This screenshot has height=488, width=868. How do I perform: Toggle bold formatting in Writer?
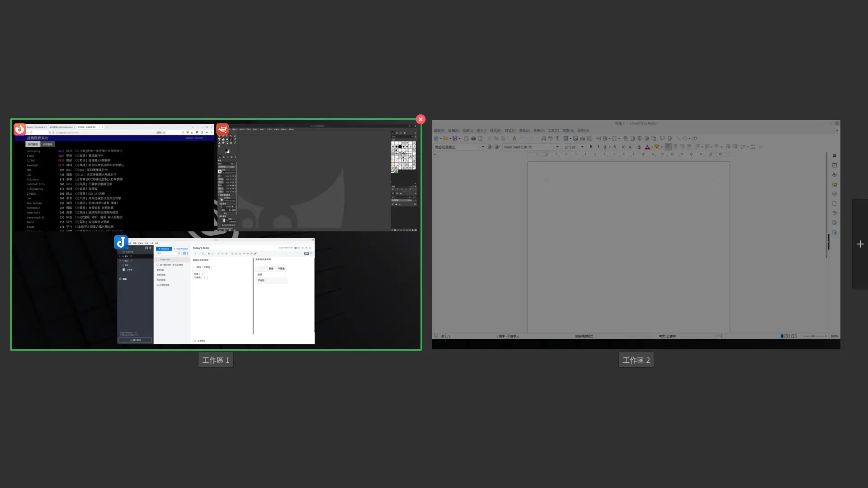[x=591, y=147]
